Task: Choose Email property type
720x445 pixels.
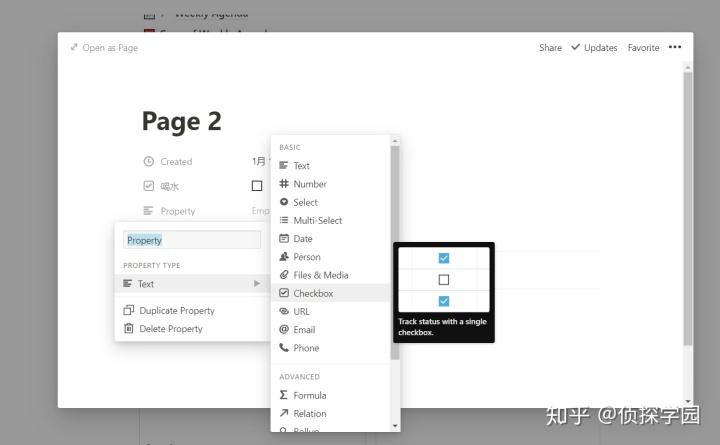Action: click(x=331, y=329)
